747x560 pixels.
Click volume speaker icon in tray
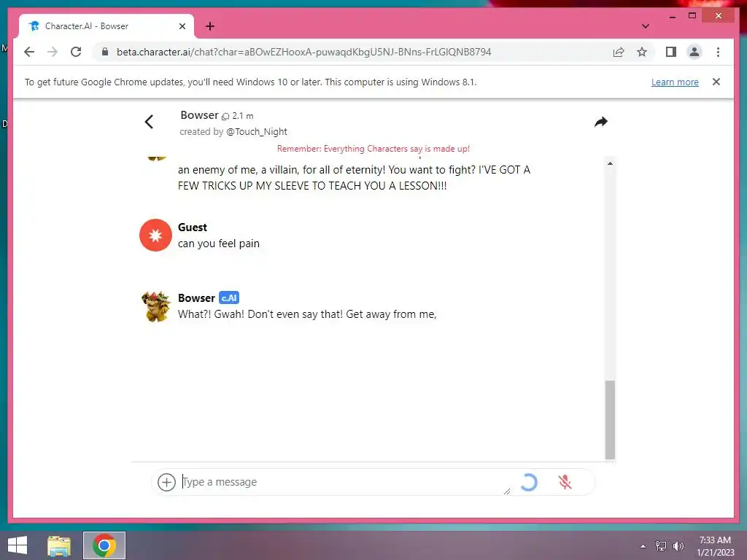(x=678, y=546)
